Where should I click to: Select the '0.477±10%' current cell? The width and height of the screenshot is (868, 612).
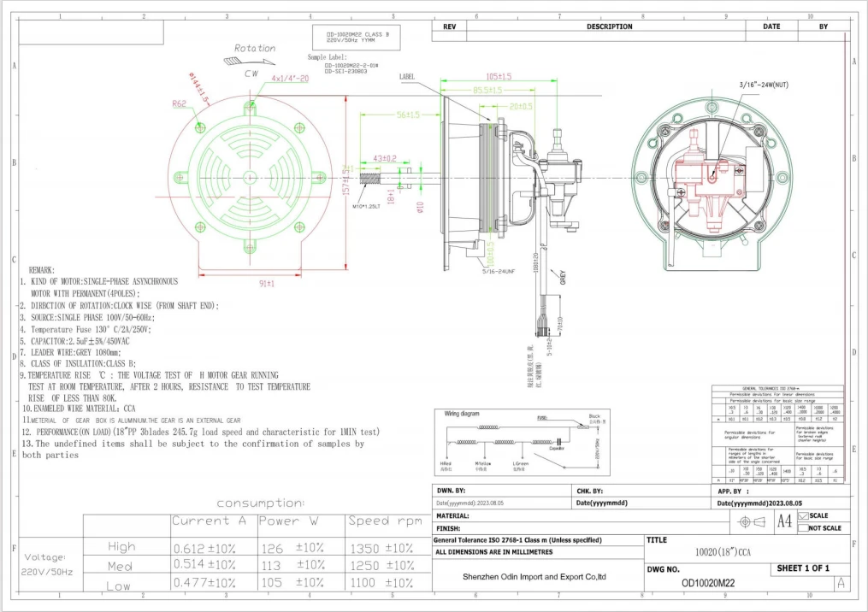pyautogui.click(x=205, y=583)
